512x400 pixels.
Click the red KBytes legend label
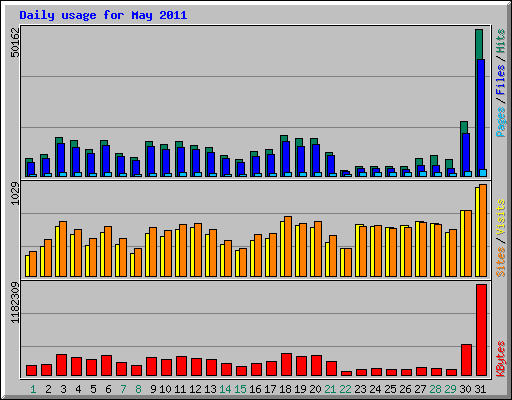(x=500, y=359)
